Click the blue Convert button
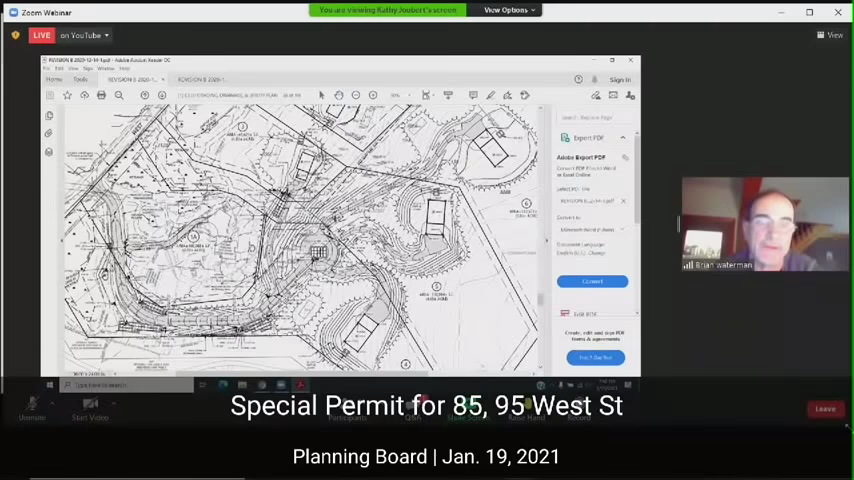 592,281
